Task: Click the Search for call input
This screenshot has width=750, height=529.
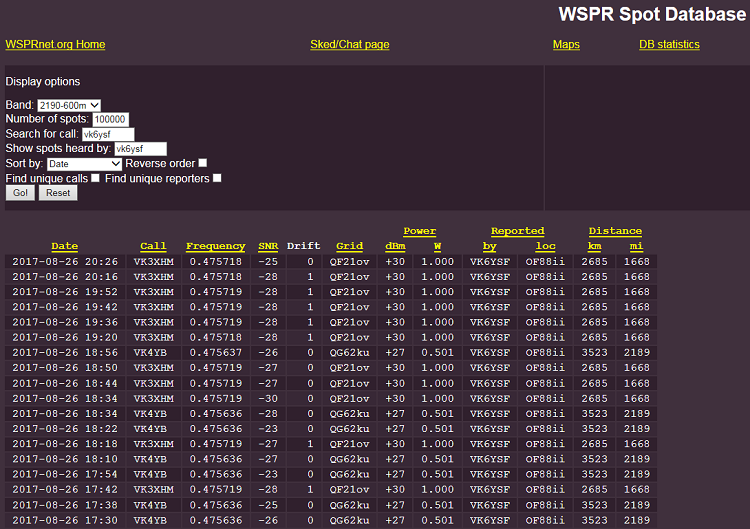Action: pos(107,134)
